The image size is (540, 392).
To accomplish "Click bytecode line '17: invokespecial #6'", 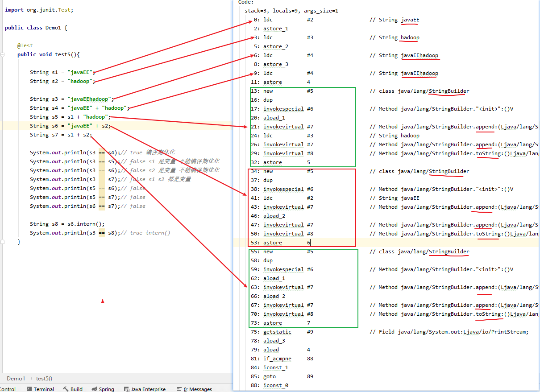I will (282, 109).
